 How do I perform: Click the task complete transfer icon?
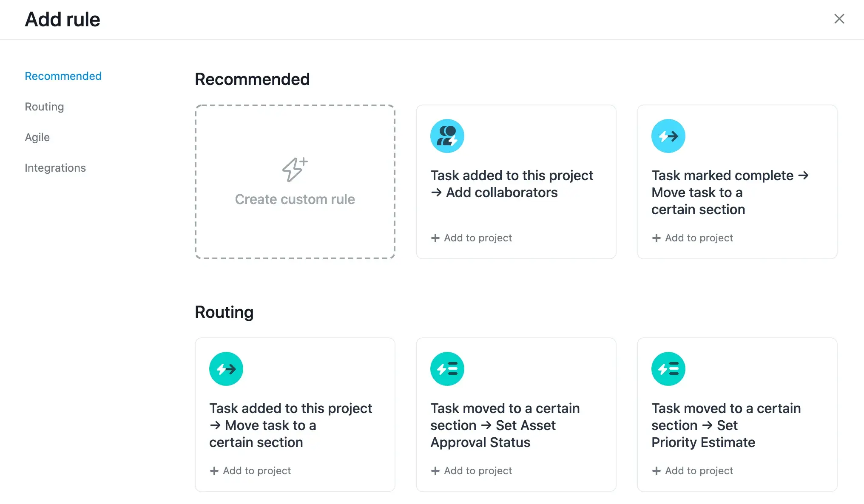(x=668, y=136)
